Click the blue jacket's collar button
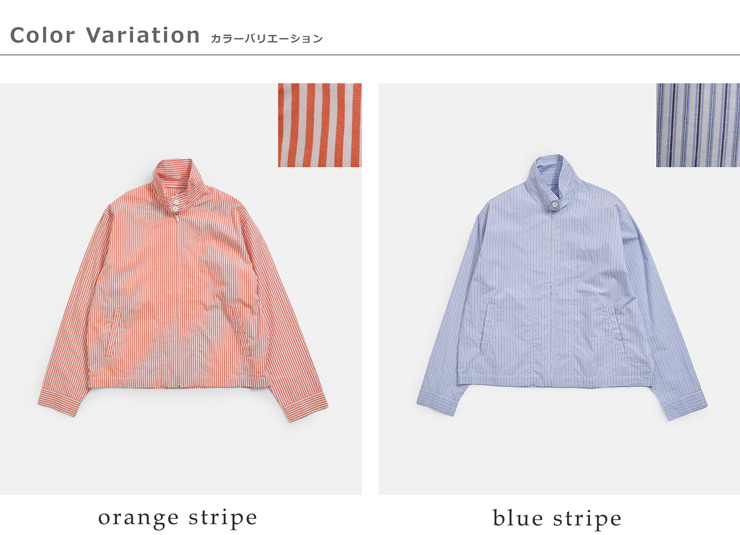This screenshot has width=740, height=535. (x=554, y=205)
